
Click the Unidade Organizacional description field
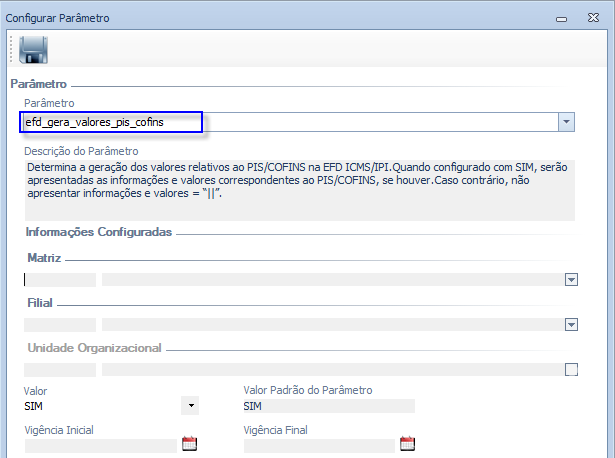pyautogui.click(x=330, y=370)
